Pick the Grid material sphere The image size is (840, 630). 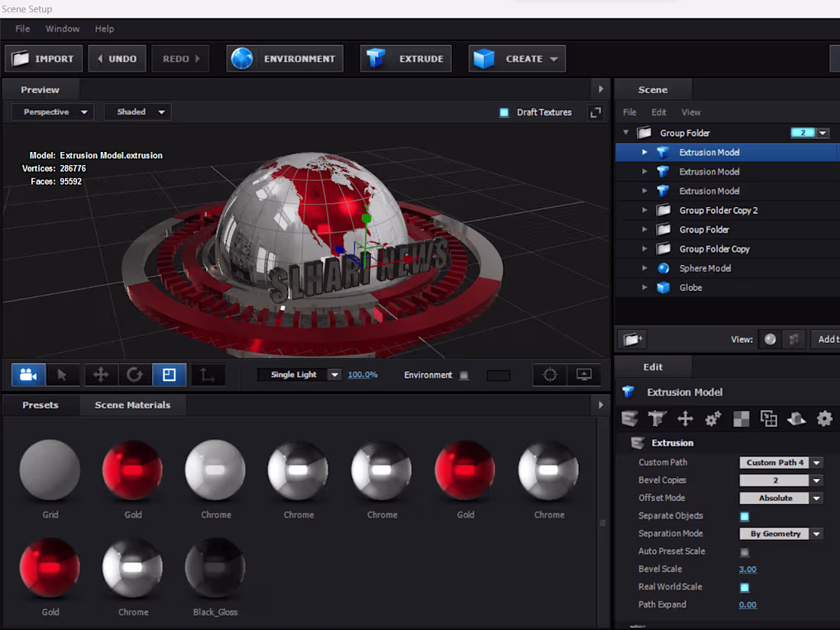[x=50, y=470]
